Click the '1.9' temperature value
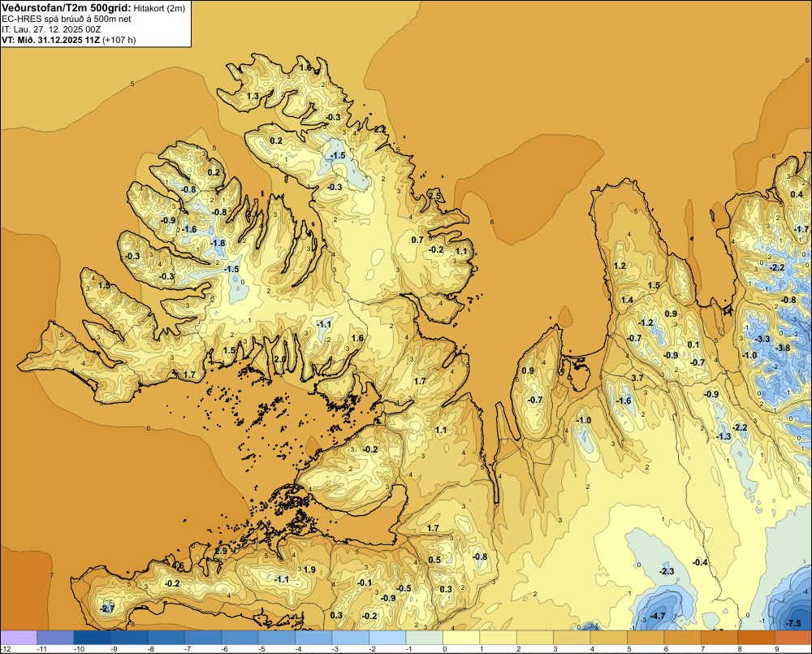 pos(309,570)
